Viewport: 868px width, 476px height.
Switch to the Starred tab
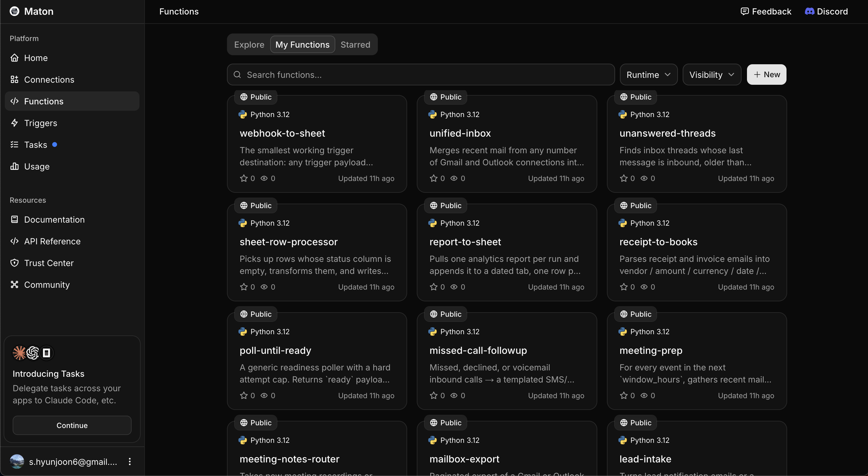(x=355, y=44)
